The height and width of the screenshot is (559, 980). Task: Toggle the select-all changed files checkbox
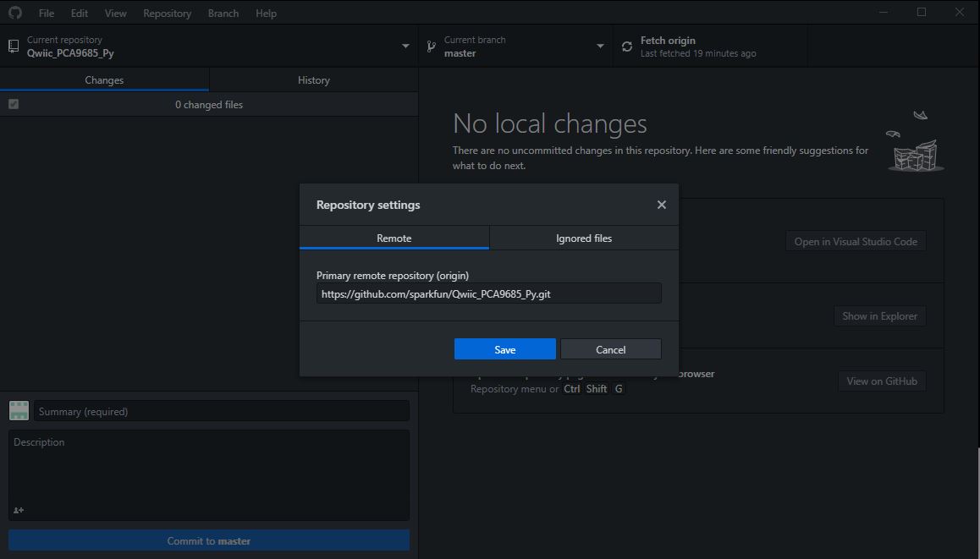coord(13,103)
